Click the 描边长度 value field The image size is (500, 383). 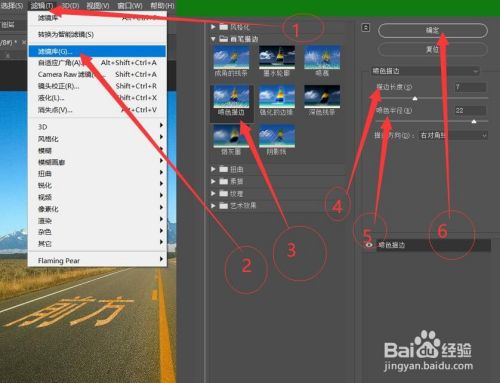tap(470, 87)
